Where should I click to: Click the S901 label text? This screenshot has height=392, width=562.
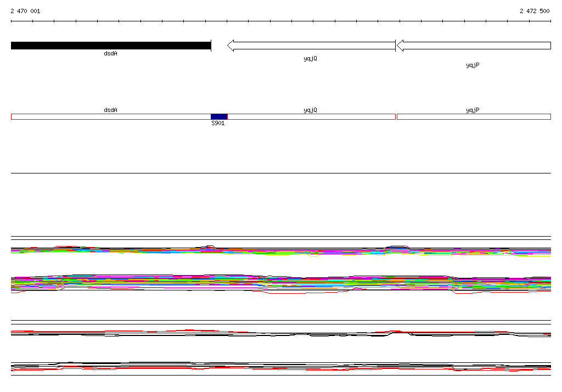pos(218,123)
